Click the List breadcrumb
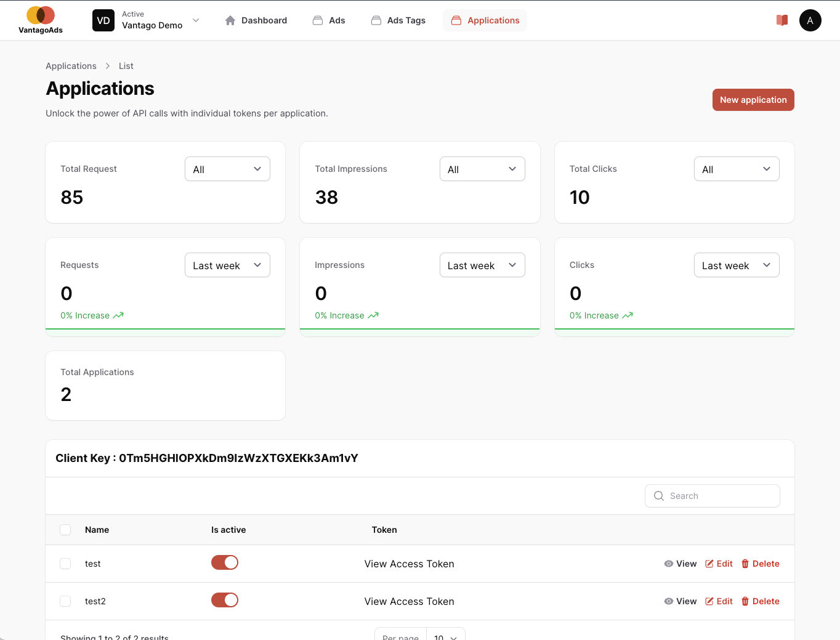 pyautogui.click(x=126, y=66)
